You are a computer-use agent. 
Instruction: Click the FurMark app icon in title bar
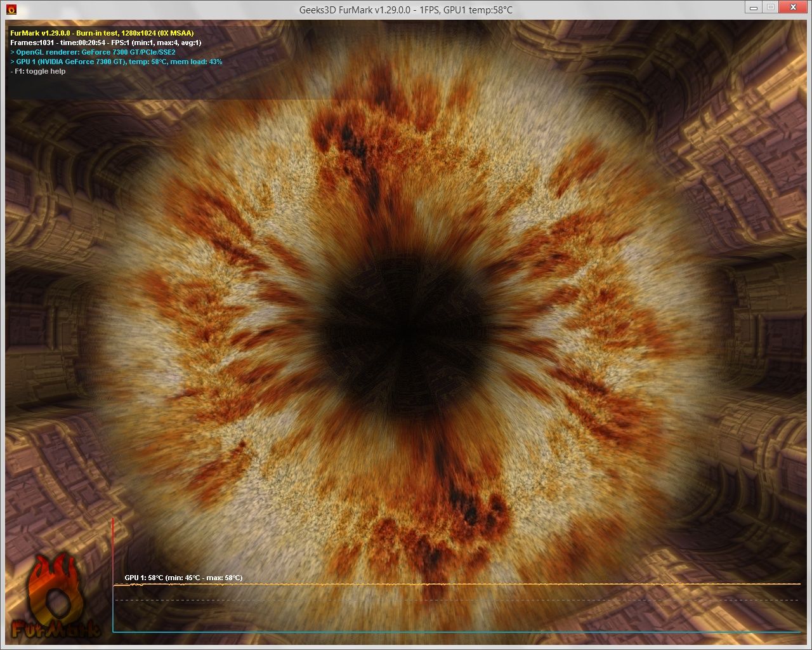tap(11, 10)
